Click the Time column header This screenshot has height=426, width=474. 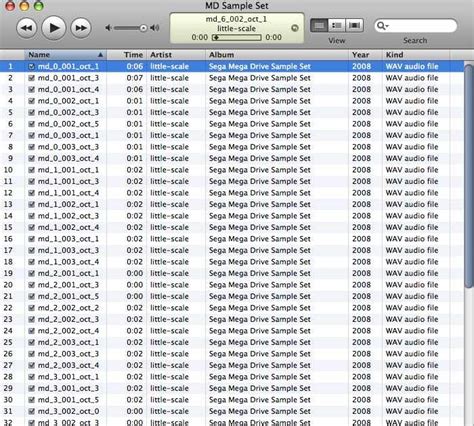click(x=127, y=55)
